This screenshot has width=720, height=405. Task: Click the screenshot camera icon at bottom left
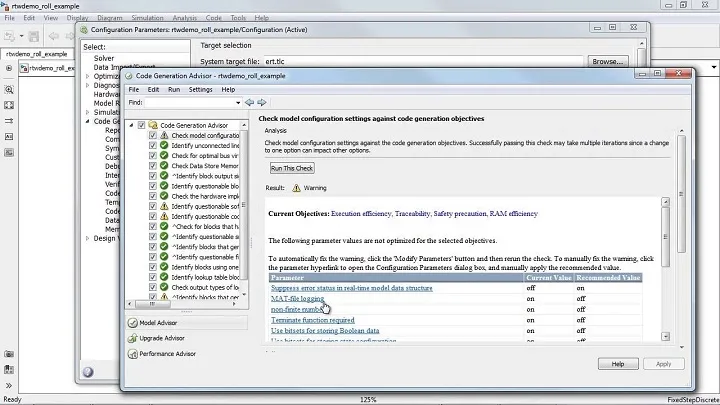9,354
